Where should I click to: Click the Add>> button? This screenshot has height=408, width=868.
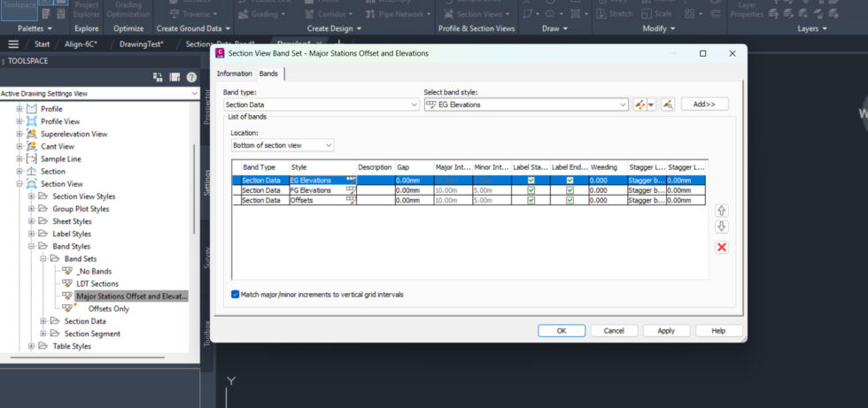click(x=705, y=104)
